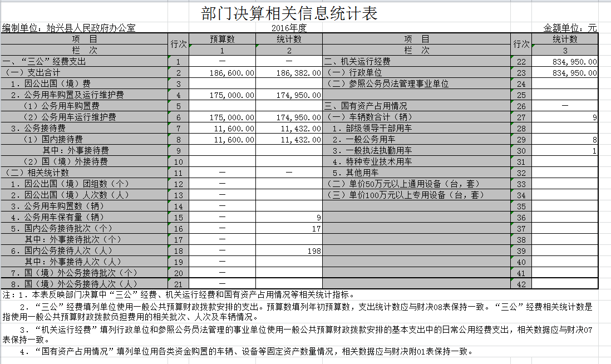Click row label 三、国有资产占用情况
611x364 pixels.
[x=365, y=106]
